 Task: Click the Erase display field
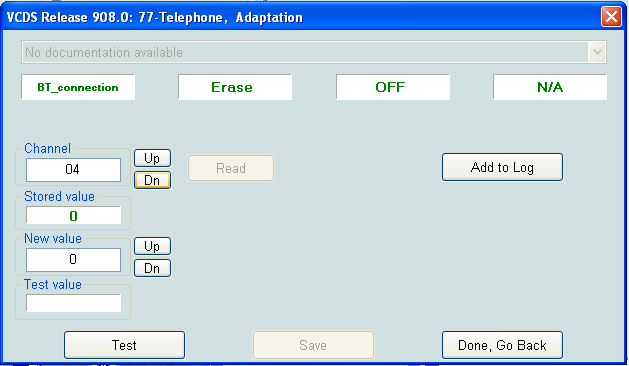pyautogui.click(x=235, y=87)
